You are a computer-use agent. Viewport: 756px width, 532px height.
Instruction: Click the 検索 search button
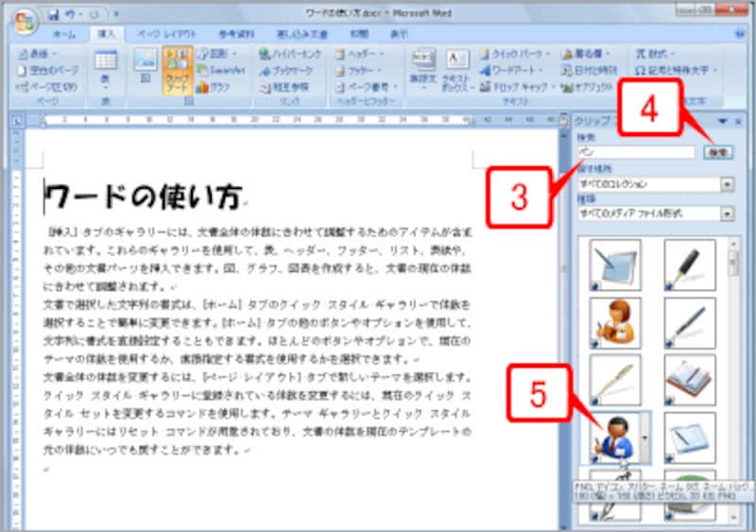tap(718, 152)
